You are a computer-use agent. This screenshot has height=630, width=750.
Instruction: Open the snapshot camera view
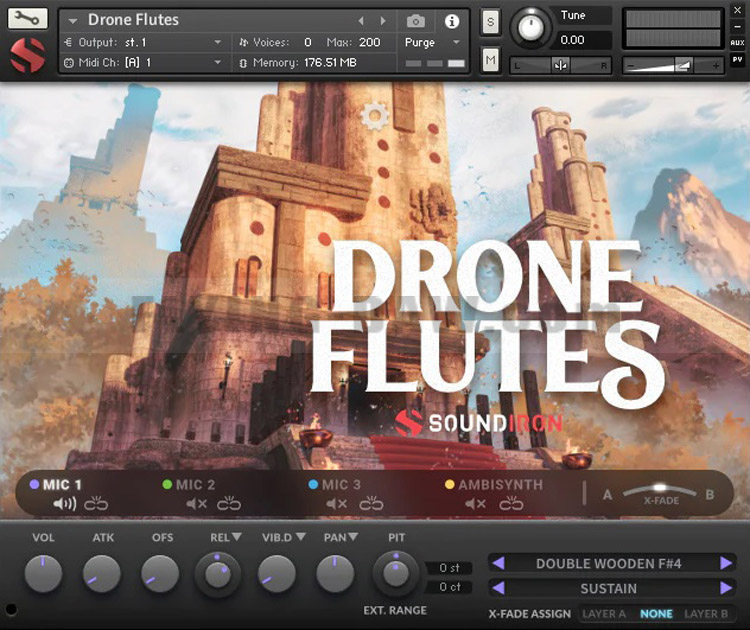pyautogui.click(x=416, y=21)
